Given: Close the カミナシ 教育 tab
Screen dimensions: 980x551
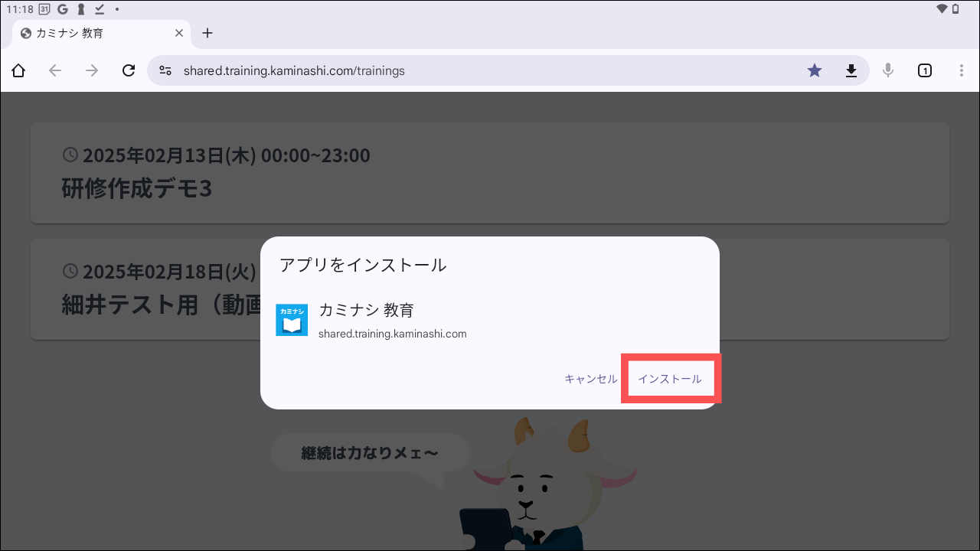Looking at the screenshot, I should click(180, 33).
